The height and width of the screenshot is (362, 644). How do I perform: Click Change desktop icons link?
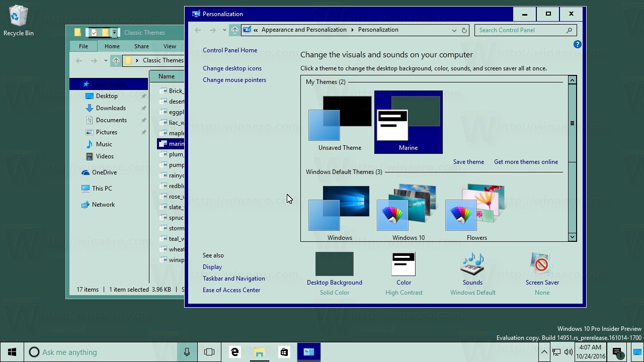point(232,68)
